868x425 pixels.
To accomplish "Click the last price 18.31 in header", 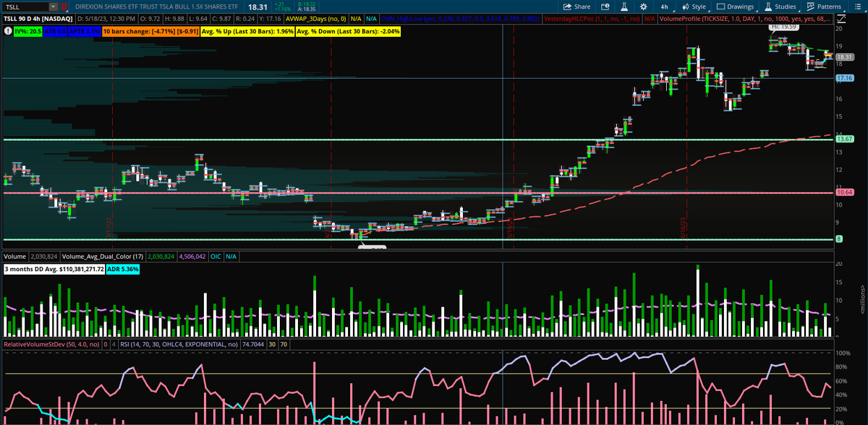I will [x=258, y=6].
